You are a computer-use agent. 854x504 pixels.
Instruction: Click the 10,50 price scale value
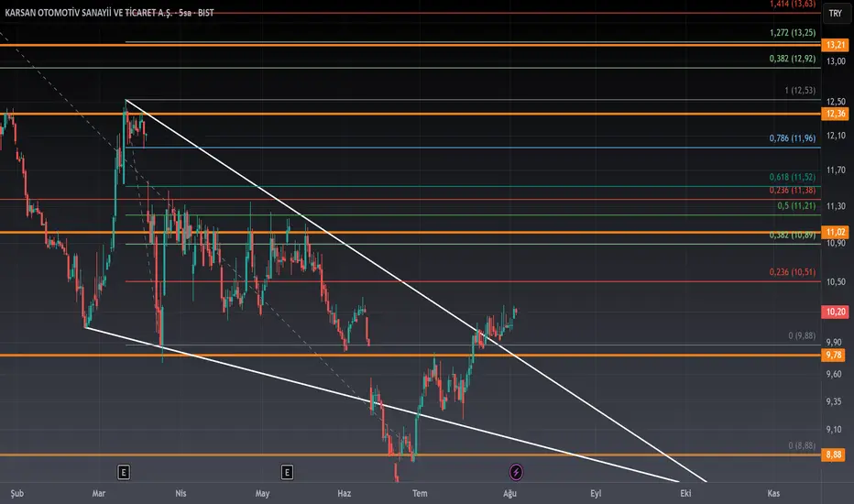pyautogui.click(x=836, y=281)
